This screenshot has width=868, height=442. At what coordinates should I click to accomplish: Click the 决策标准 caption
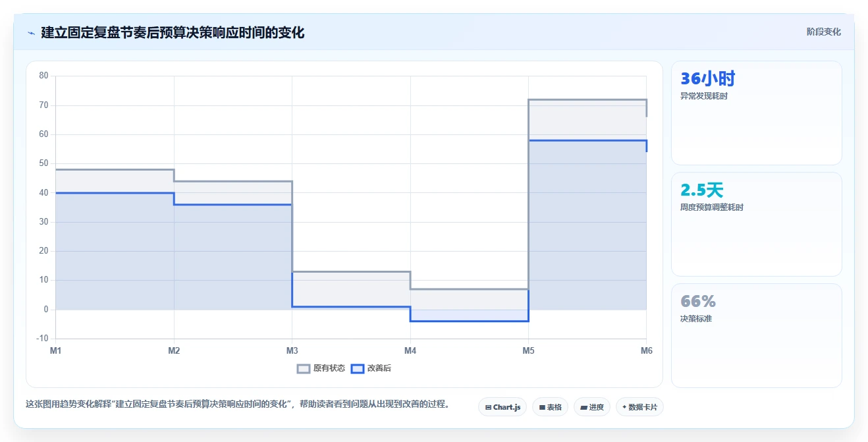pyautogui.click(x=696, y=319)
